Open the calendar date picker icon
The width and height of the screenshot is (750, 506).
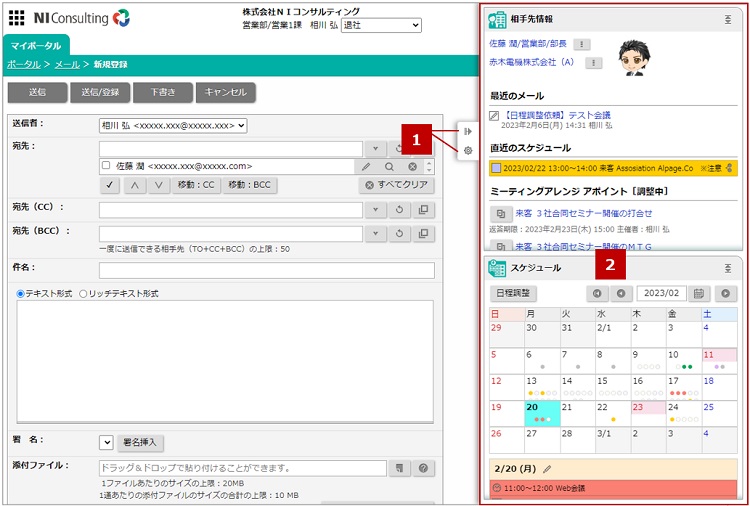coord(699,293)
